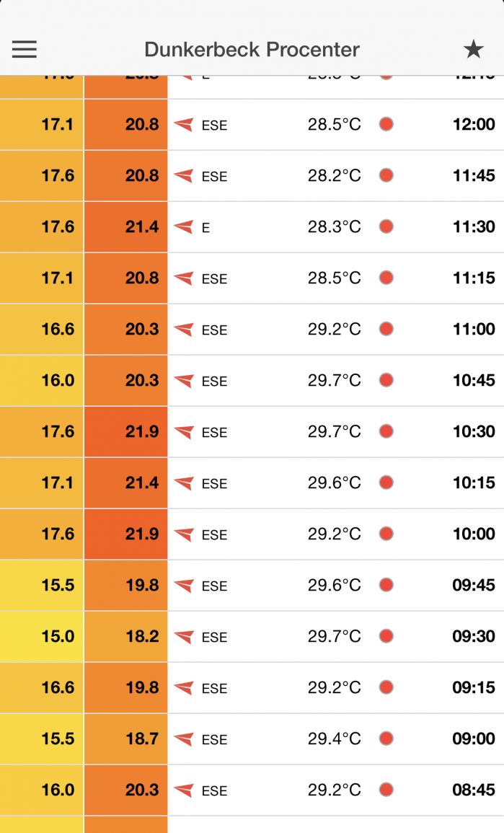Click ESE direction label at 10:15
Screen dimensions: 504x833
[214, 484]
